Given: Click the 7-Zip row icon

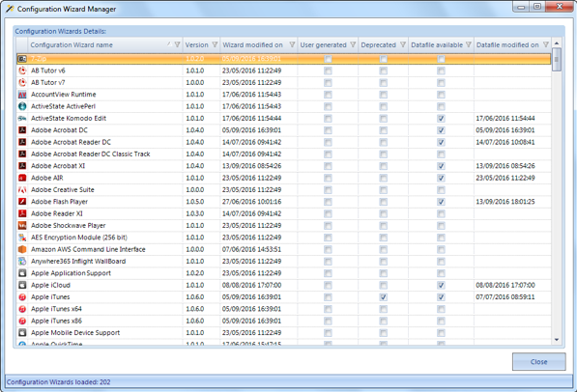Looking at the screenshot, I should click(x=22, y=59).
